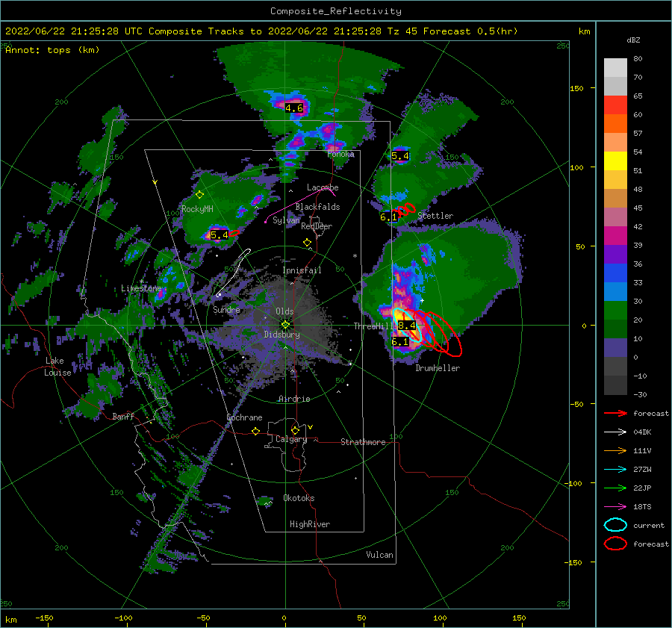Pick the magenta 39-42 dBZ color swatch
672x628 pixels.
pos(615,236)
